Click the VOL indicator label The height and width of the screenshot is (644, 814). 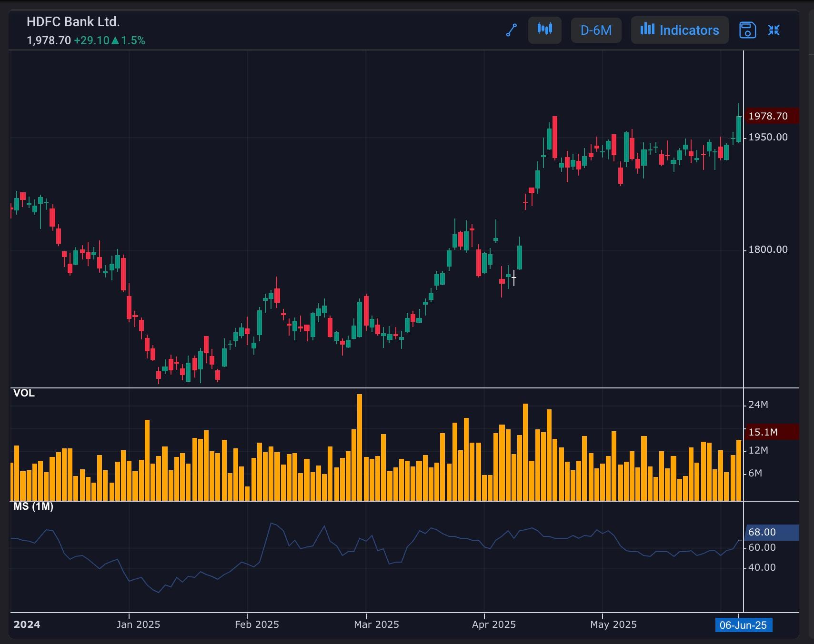(24, 393)
